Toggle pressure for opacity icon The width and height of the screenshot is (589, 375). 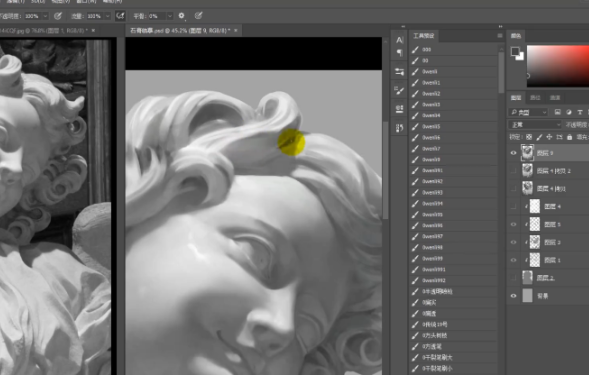57,16
